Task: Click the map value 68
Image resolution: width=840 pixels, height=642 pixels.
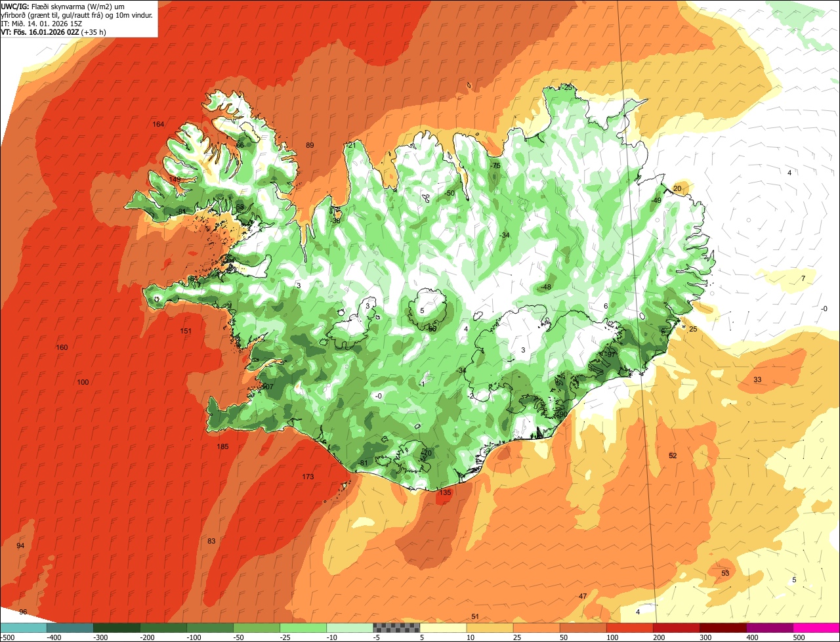Action: 240,207
